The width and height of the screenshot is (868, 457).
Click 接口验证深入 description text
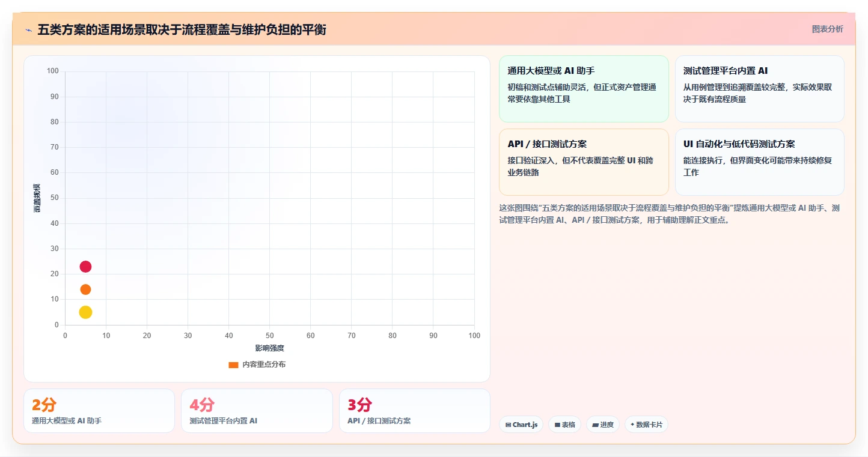click(581, 166)
